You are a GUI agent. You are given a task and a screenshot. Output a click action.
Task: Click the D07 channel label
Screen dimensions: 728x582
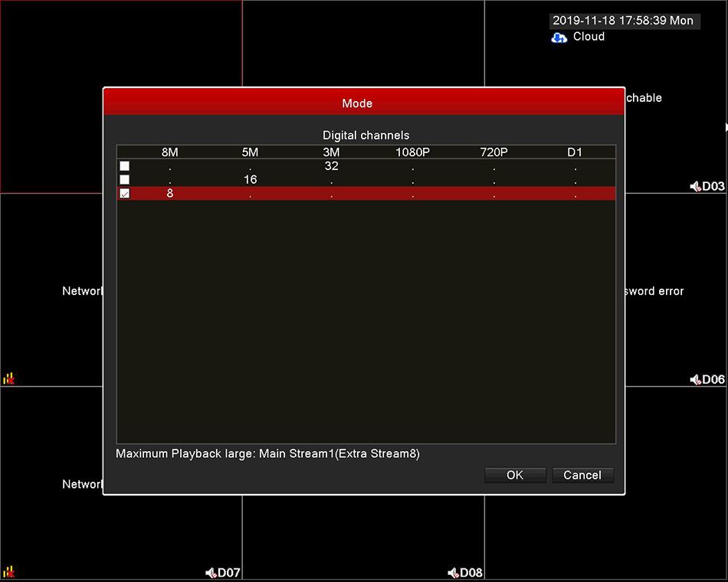(x=229, y=573)
